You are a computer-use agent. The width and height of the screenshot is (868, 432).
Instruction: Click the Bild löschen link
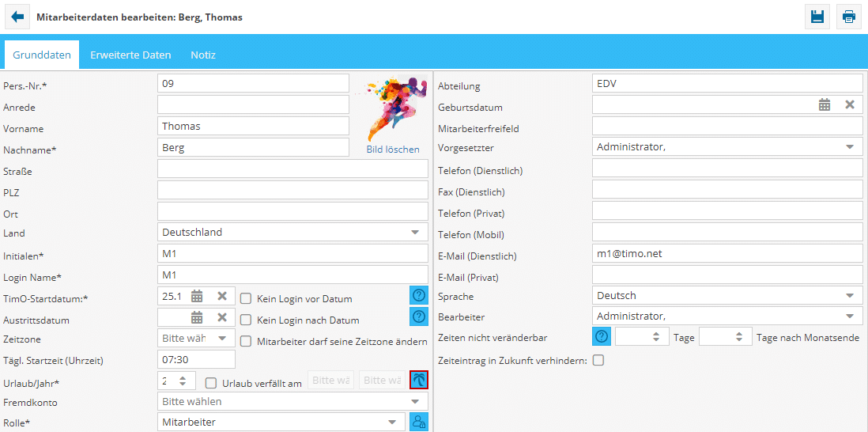tap(393, 150)
